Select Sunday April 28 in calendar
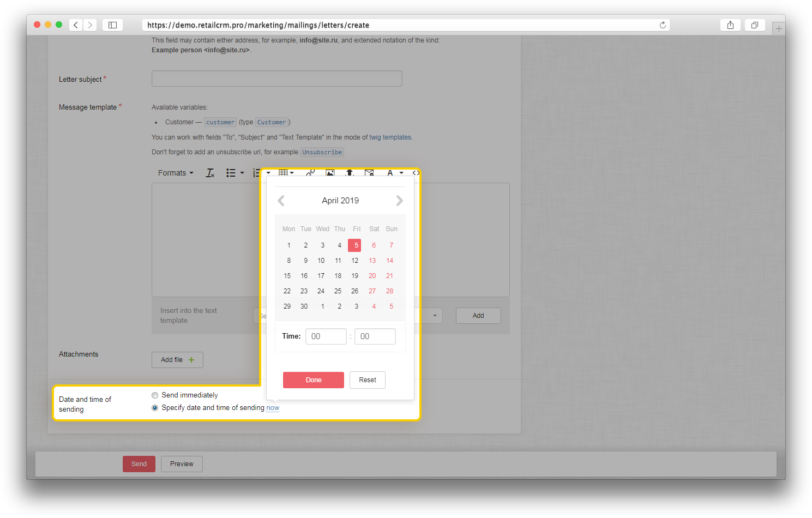This screenshot has height=518, width=812. point(390,291)
